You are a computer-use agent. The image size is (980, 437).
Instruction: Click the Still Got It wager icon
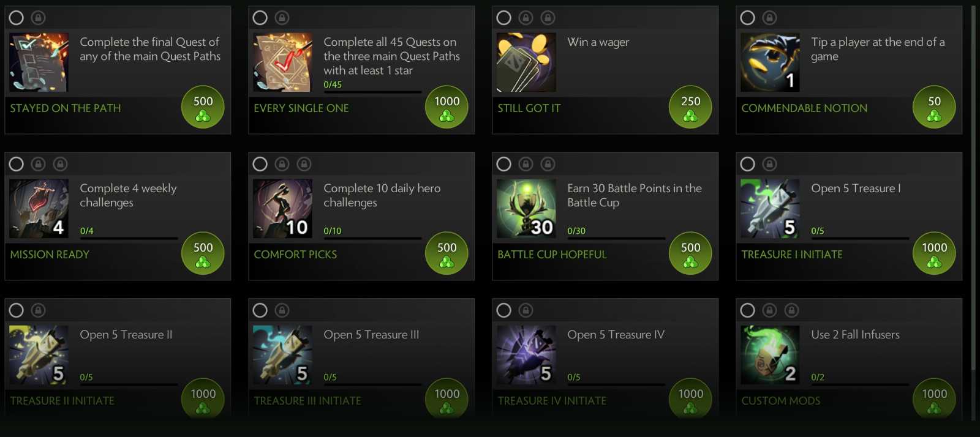[x=526, y=62]
